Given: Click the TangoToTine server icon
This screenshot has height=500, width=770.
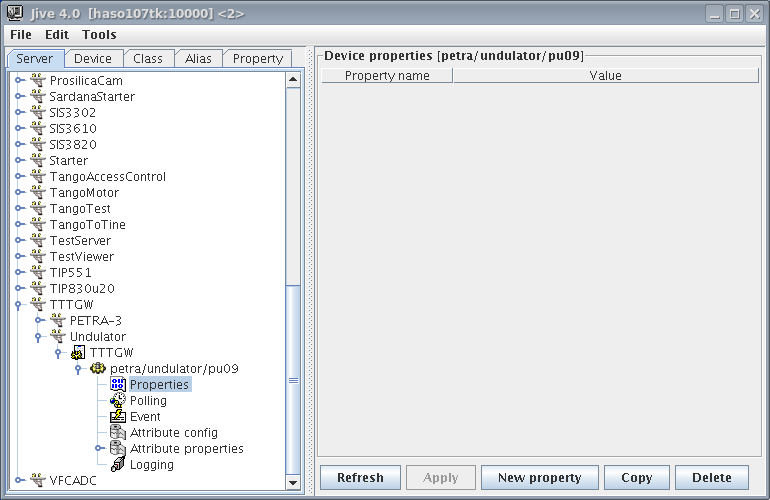Looking at the screenshot, I should pyautogui.click(x=38, y=224).
